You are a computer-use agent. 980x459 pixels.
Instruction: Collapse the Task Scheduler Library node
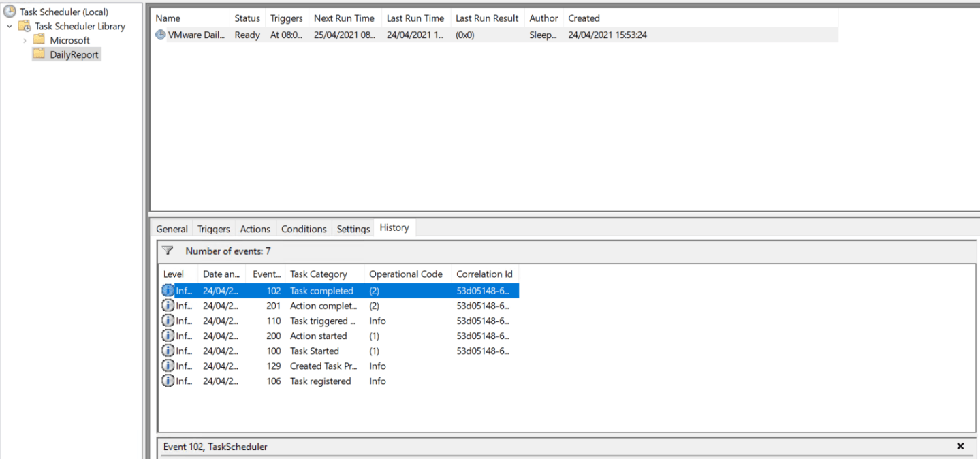[x=10, y=27]
